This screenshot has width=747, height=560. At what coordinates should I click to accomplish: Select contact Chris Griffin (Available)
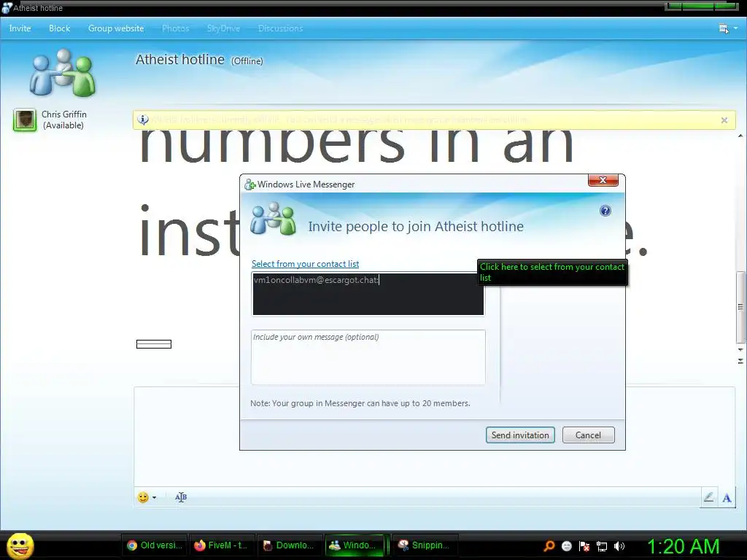click(63, 120)
